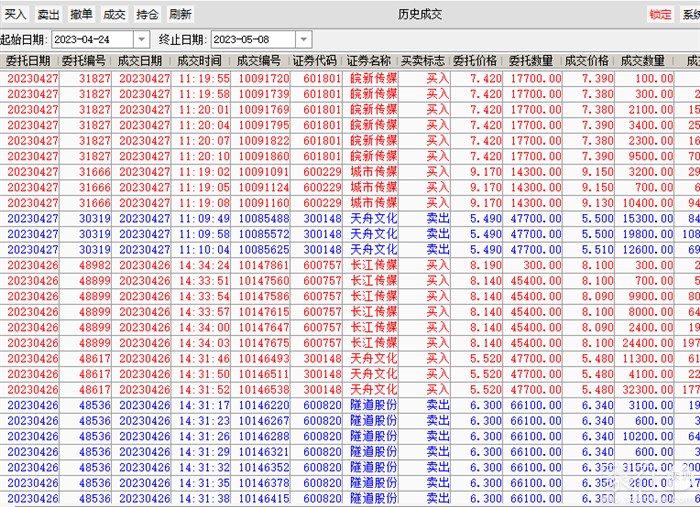Click the 卖出 (Sell) toolbar button
Image resolution: width=700 pixels, height=507 pixels.
click(48, 14)
